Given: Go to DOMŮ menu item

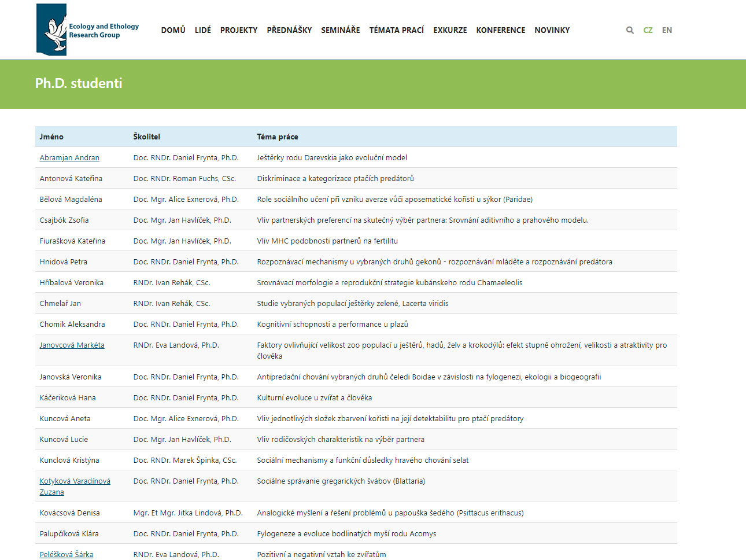Looking at the screenshot, I should point(173,30).
